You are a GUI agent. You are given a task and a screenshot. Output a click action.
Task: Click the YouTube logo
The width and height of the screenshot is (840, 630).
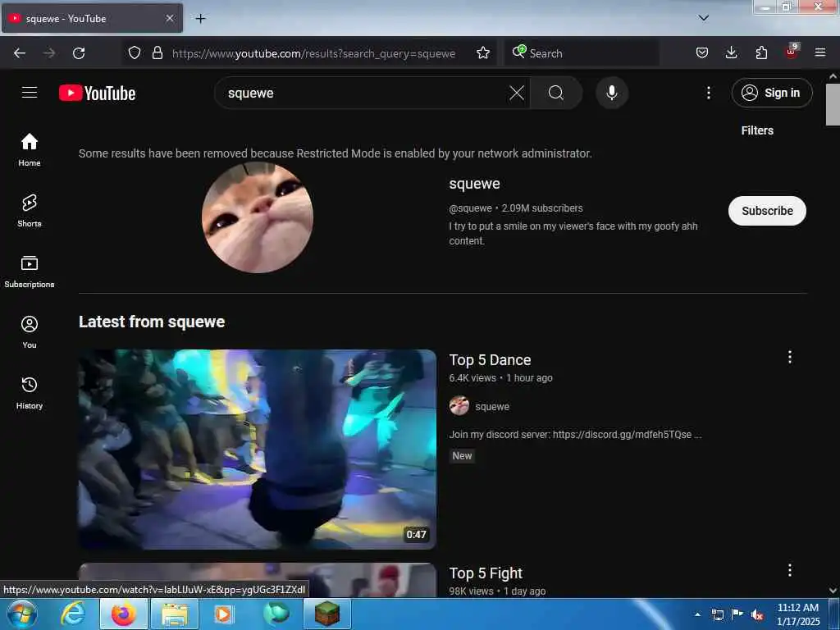(97, 93)
